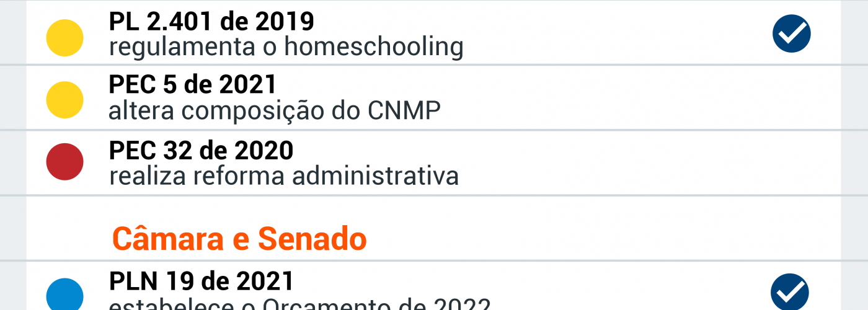The height and width of the screenshot is (310, 868).
Task: Select the orange 'Câmara e Senado' section heading
Action: pos(239,239)
